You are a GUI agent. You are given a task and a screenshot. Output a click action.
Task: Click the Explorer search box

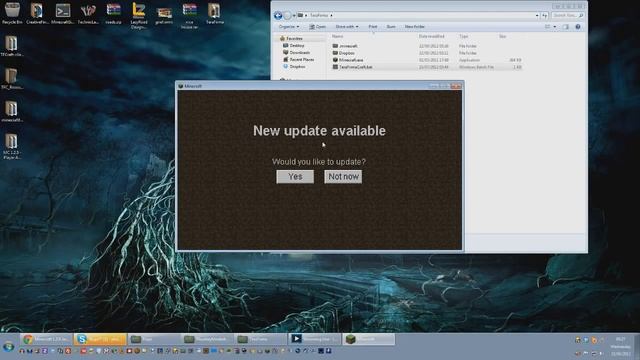pyautogui.click(x=568, y=16)
